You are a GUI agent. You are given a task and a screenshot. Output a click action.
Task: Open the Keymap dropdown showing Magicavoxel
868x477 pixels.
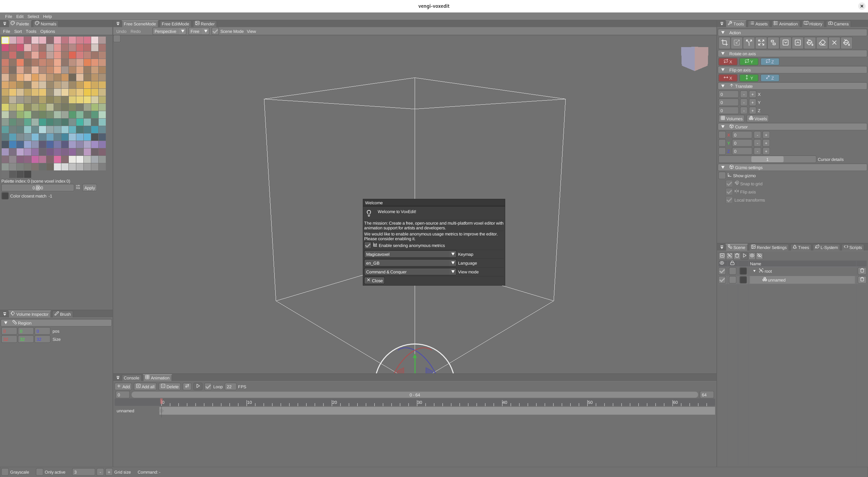(x=410, y=254)
